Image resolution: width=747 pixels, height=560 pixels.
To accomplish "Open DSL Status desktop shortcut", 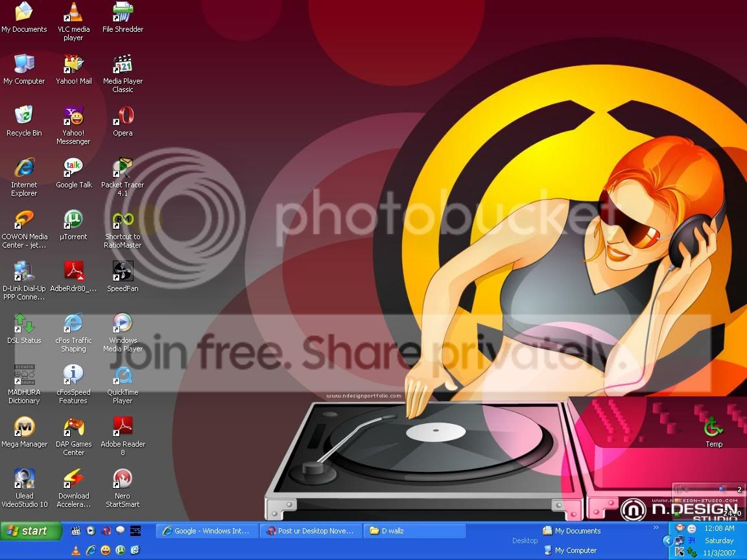I will click(24, 329).
